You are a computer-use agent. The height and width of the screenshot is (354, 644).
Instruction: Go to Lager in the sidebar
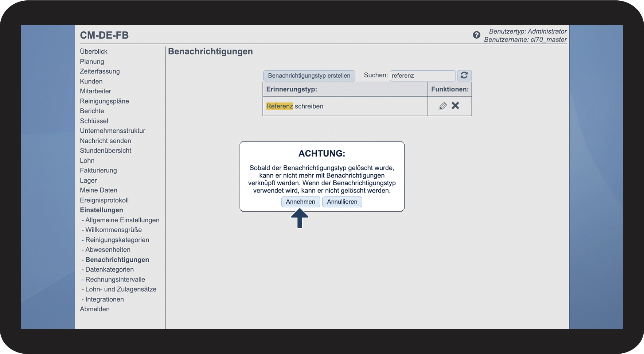click(88, 180)
